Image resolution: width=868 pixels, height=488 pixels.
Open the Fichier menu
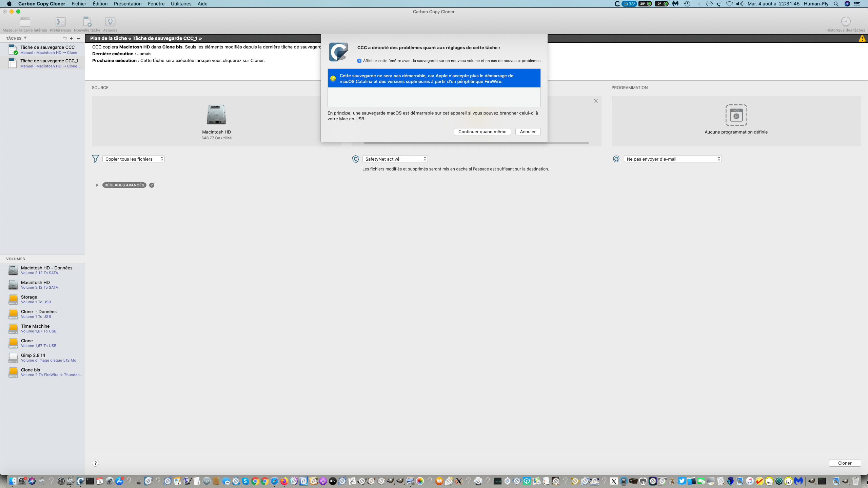click(79, 4)
